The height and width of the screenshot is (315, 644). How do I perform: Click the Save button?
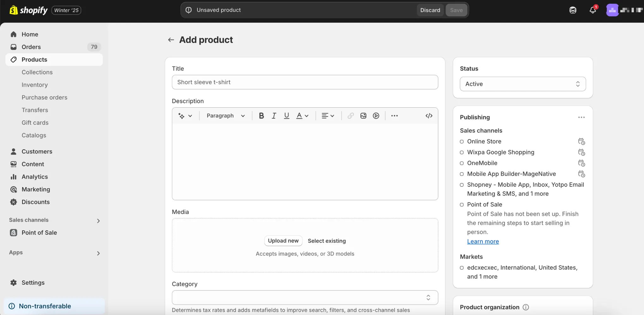coord(456,10)
